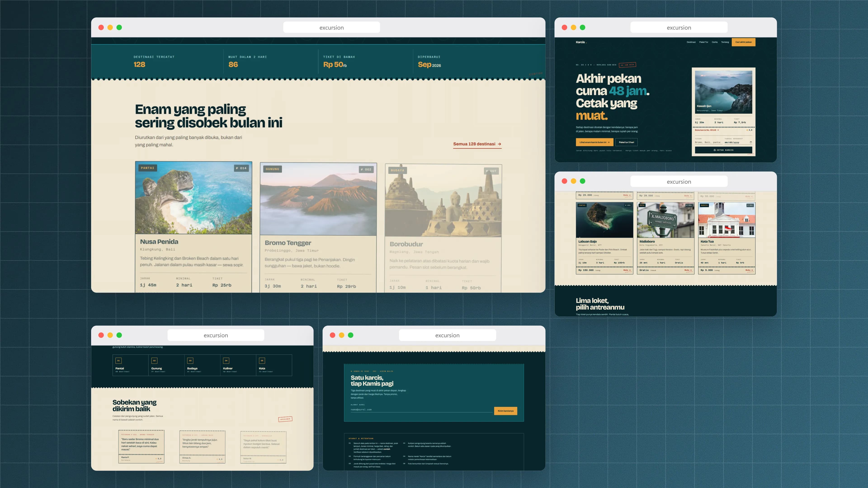Open the Bromo Tengger card title
Image resolution: width=868 pixels, height=488 pixels.
[288, 243]
